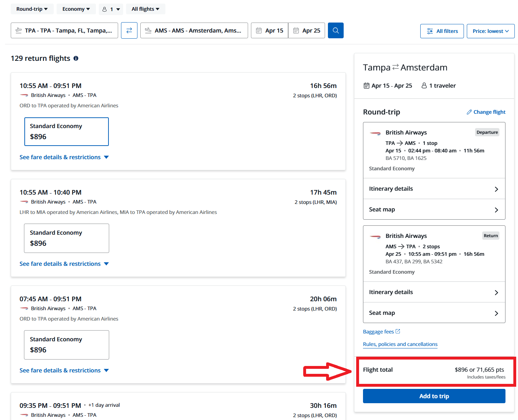Select Standard Economy fare for 17h 45m flight
The width and height of the screenshot is (518, 420).
[66, 238]
